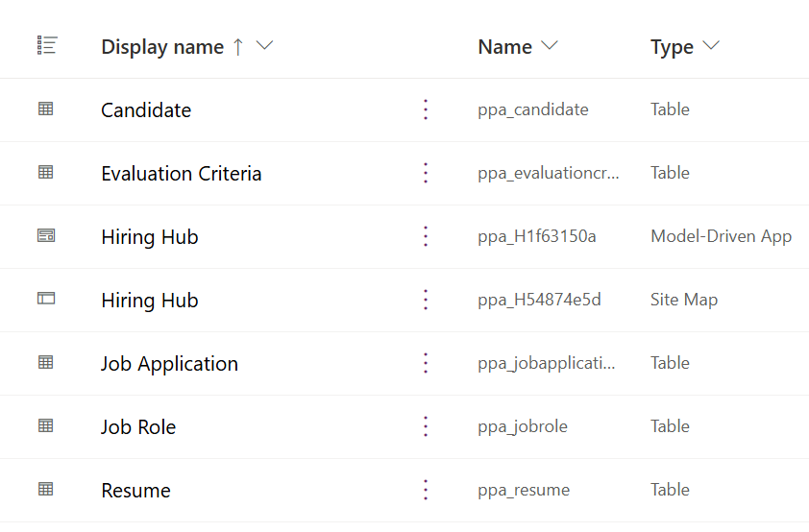Open the three-dot menu for Resume
The height and width of the screenshot is (532, 809).
(426, 490)
